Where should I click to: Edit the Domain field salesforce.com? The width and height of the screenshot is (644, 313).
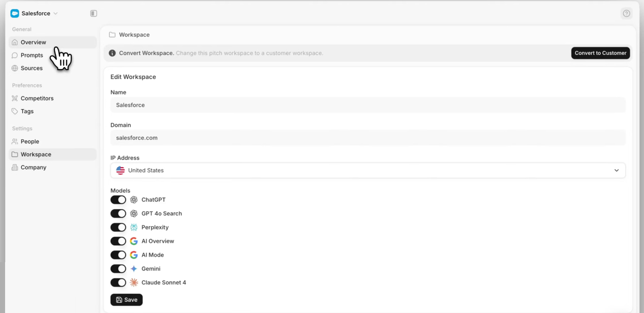[368, 138]
